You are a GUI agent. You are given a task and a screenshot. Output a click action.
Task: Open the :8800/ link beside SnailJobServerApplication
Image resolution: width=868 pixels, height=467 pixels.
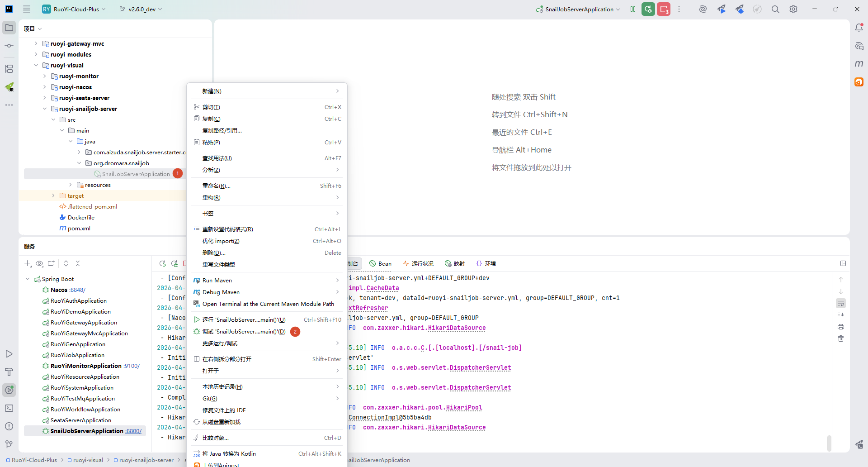tap(133, 431)
